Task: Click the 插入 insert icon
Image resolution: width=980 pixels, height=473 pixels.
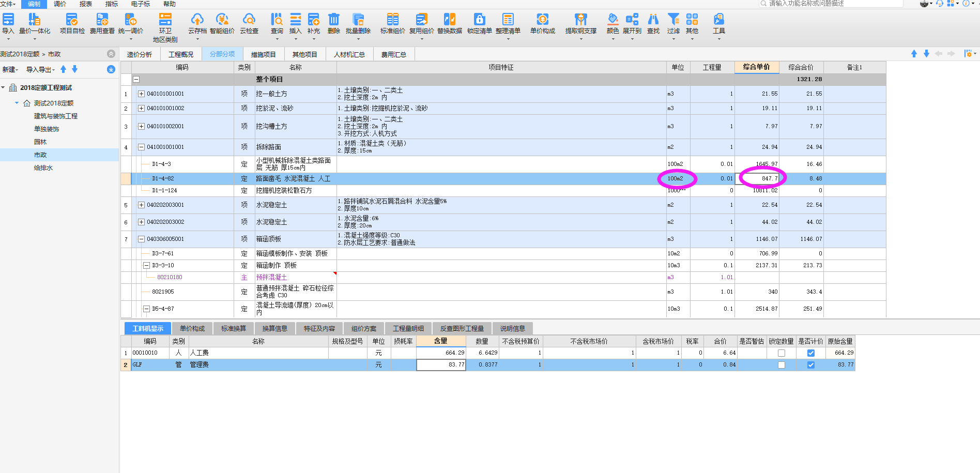Action: coord(295,20)
